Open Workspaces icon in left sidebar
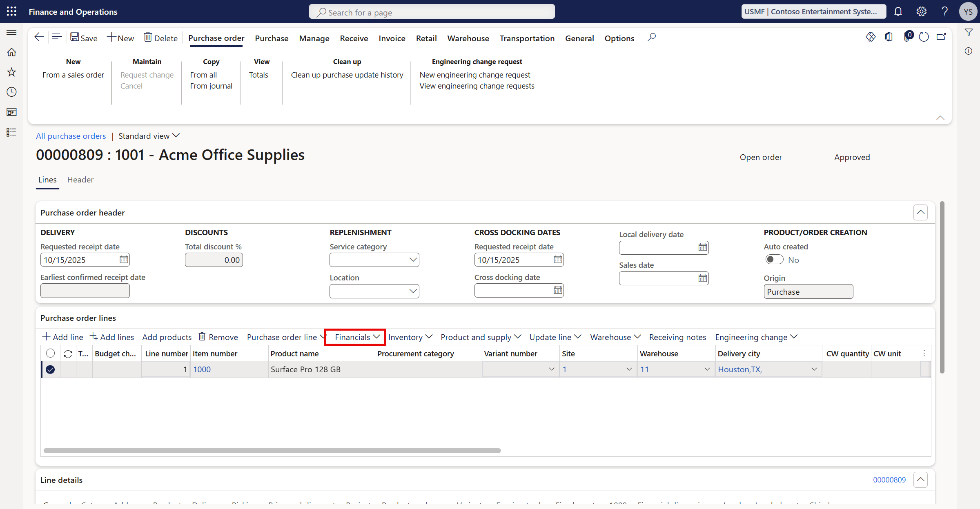 (x=11, y=112)
